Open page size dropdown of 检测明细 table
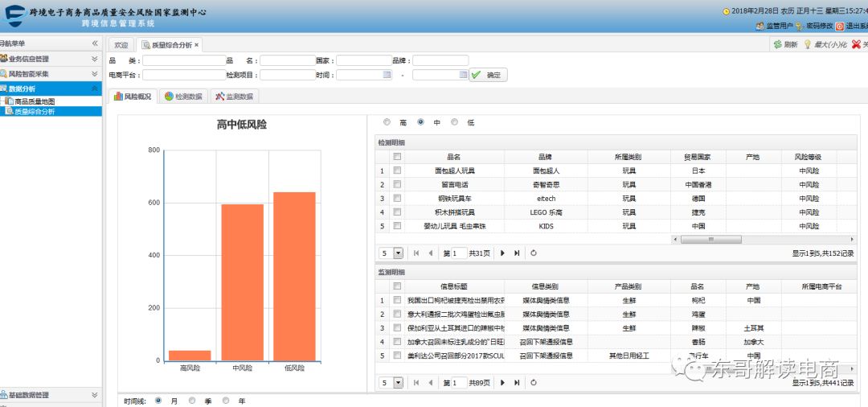Viewport: 868px width, 407px height. tap(398, 253)
